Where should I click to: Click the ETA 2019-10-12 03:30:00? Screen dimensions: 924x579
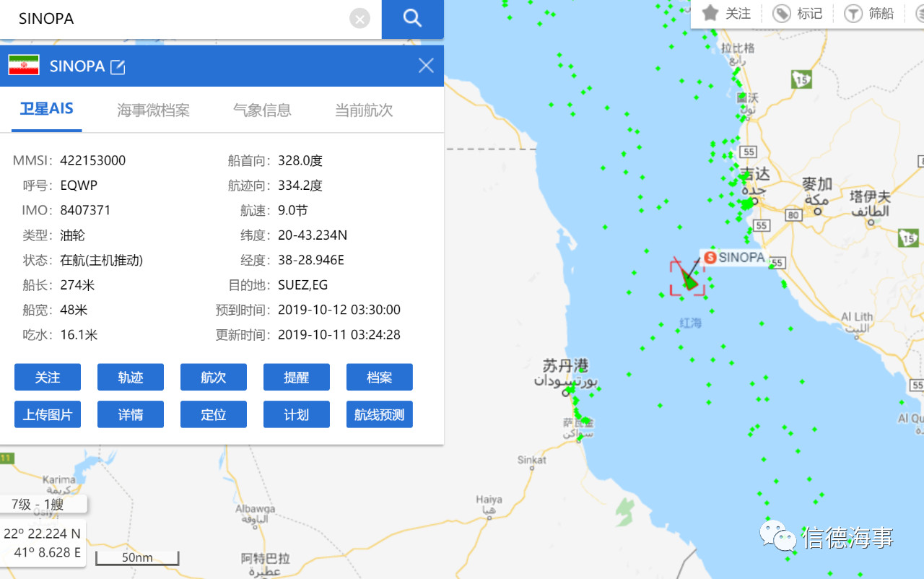339,310
